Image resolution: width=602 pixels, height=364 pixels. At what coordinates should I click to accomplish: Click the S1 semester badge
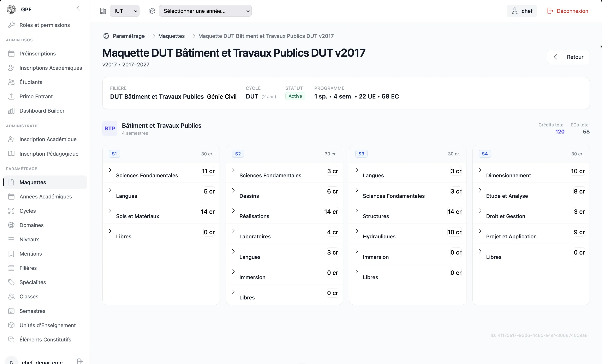(114, 154)
